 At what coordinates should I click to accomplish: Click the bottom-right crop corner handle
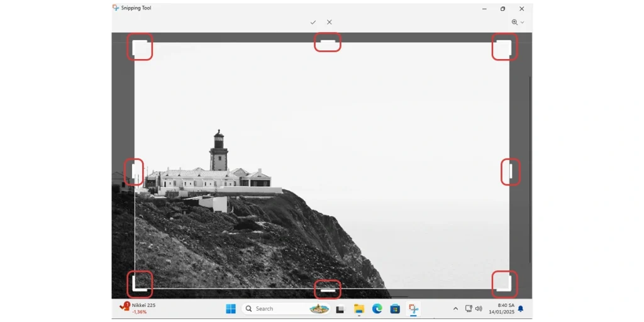pyautogui.click(x=504, y=285)
